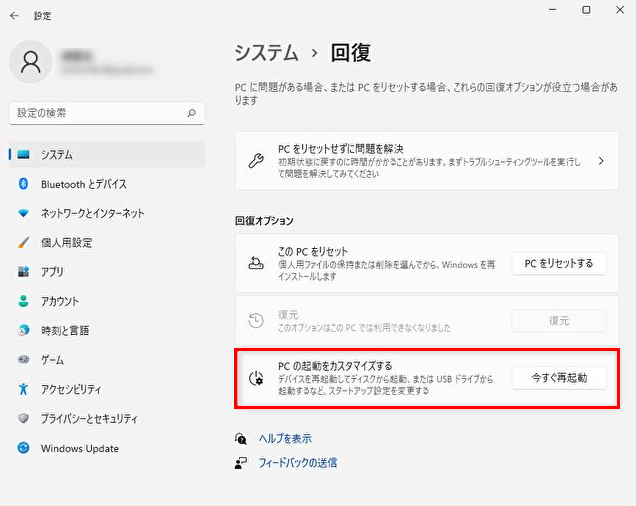Go to 時刻と言語 settings
Image resolution: width=636 pixels, height=506 pixels.
click(107, 330)
